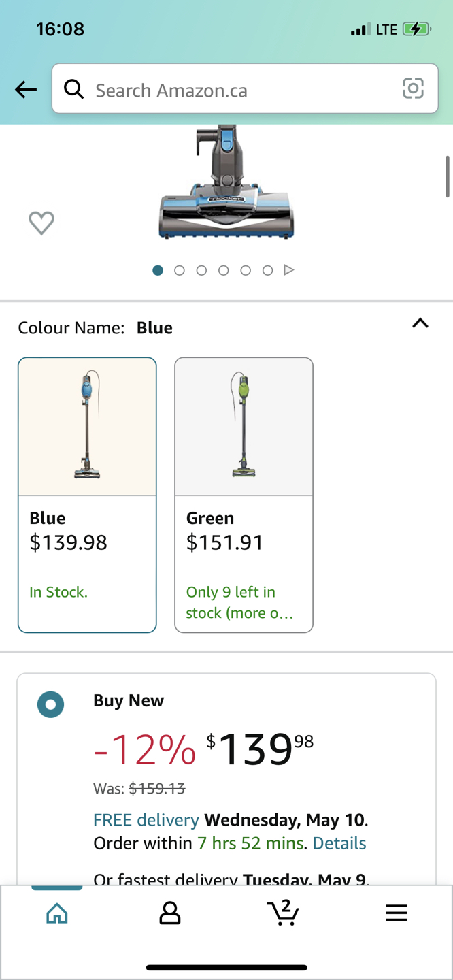
Task: Open the shopping cart
Action: 283,913
